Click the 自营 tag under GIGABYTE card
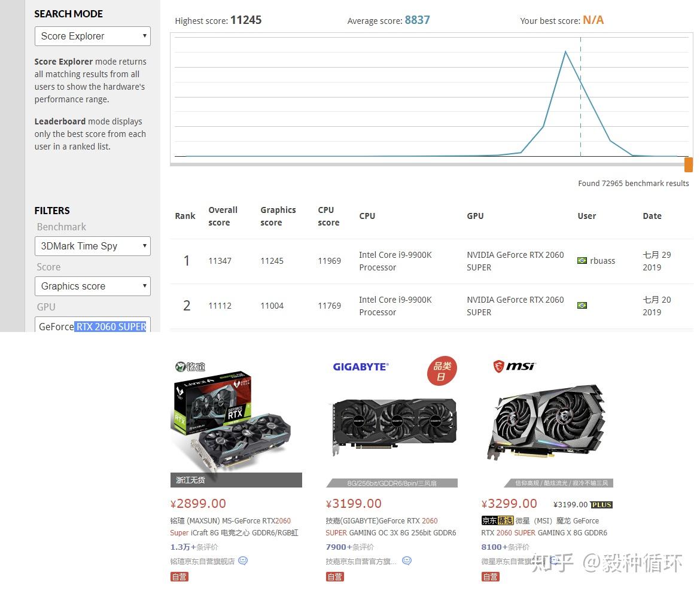The width and height of the screenshot is (700, 591). [335, 577]
